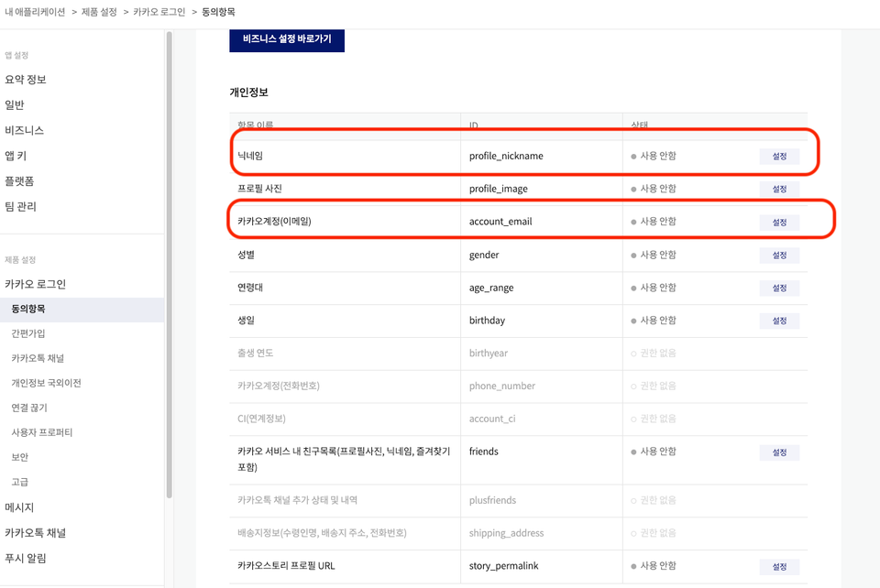Select 간편가입 submenu item

point(28,333)
